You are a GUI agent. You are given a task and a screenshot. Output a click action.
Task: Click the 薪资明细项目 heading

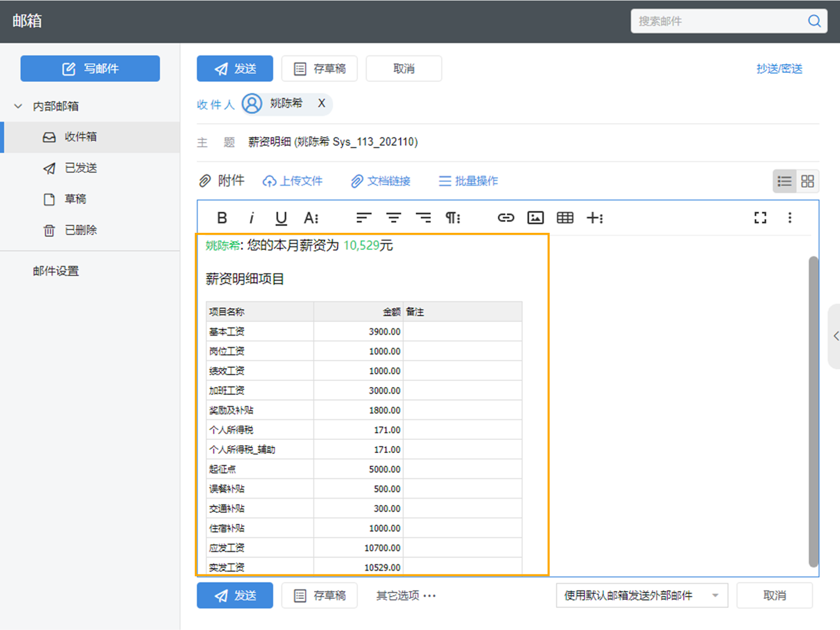245,279
